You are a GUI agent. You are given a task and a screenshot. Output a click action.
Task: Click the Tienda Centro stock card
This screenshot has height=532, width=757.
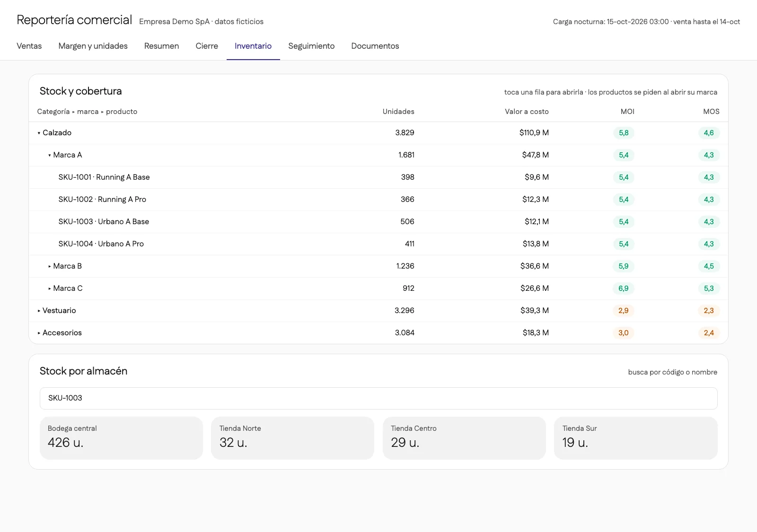coord(464,438)
